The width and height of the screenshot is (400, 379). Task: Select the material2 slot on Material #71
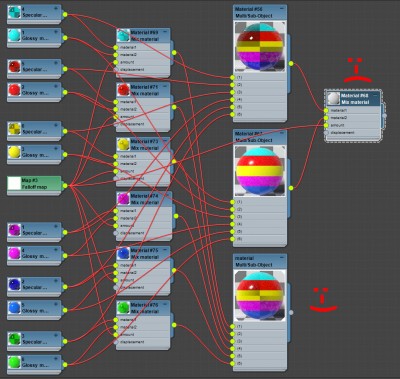point(143,109)
